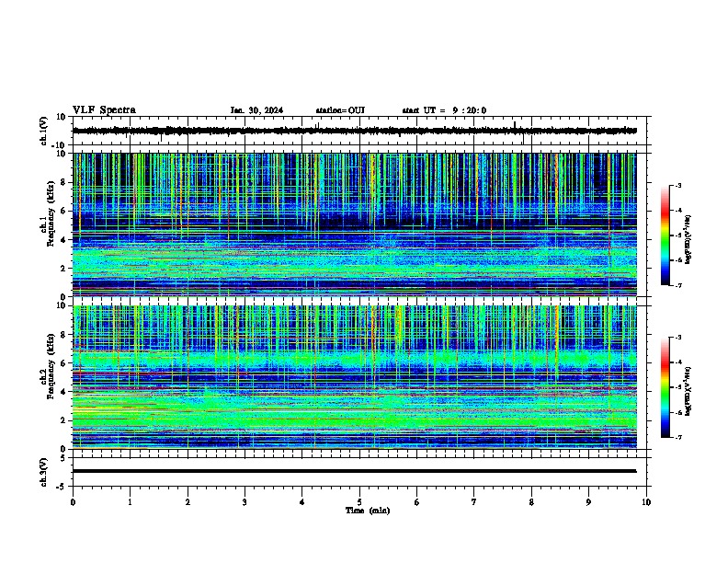This screenshot has height=563, width=728.
Task: Click the "VLF Spectra" plot title
Action: 104,110
